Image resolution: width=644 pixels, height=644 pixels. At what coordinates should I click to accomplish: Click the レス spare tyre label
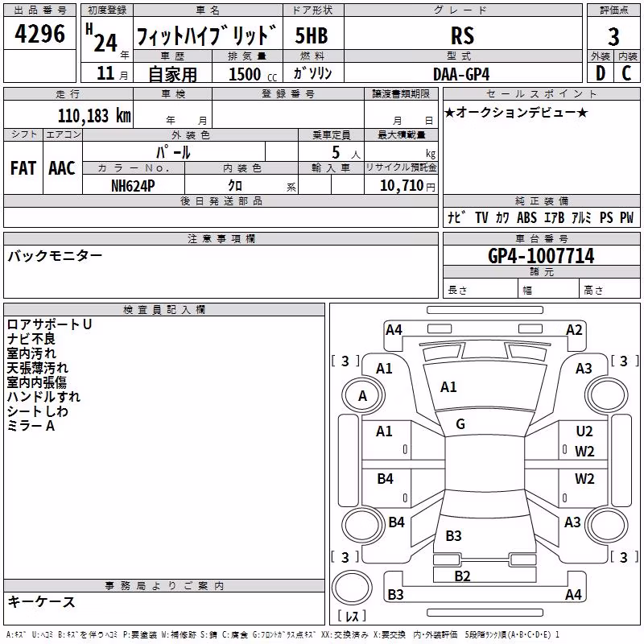352,615
